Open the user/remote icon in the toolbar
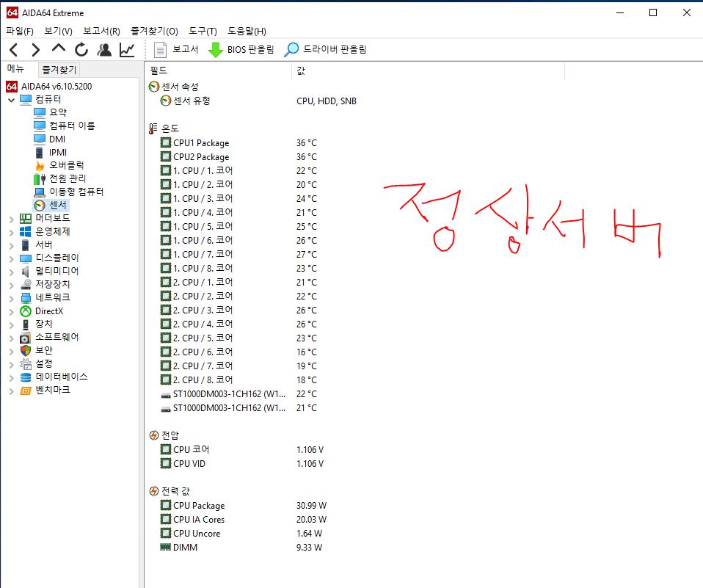This screenshot has width=703, height=588. click(104, 49)
